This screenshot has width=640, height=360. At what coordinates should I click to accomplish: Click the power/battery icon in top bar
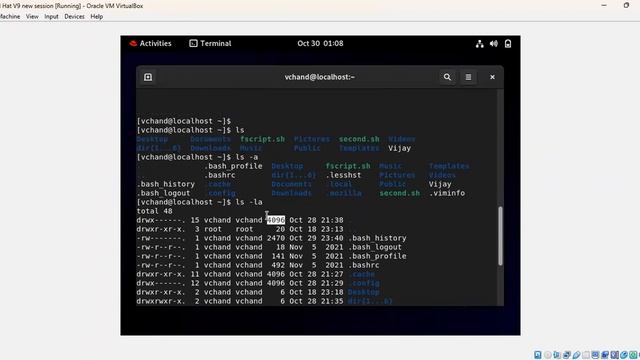(508, 44)
